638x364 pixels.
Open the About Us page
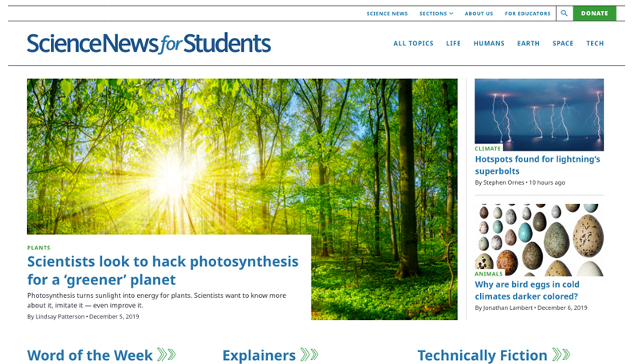coord(478,14)
